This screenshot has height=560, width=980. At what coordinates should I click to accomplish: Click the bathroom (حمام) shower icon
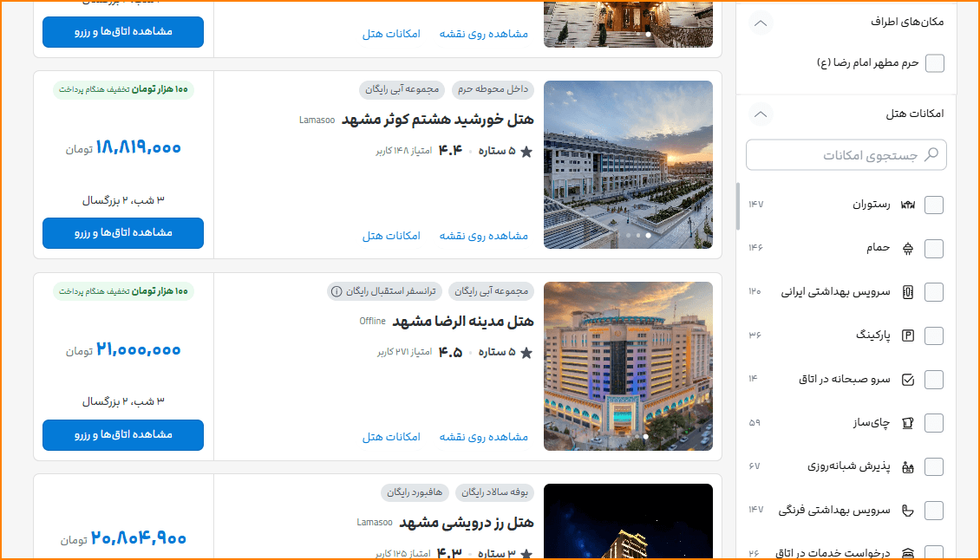coord(908,248)
